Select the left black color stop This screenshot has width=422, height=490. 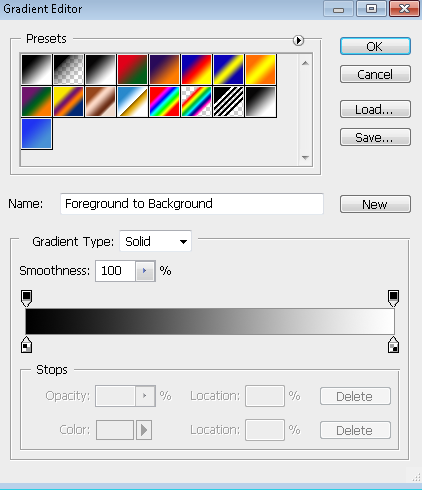pos(26,345)
